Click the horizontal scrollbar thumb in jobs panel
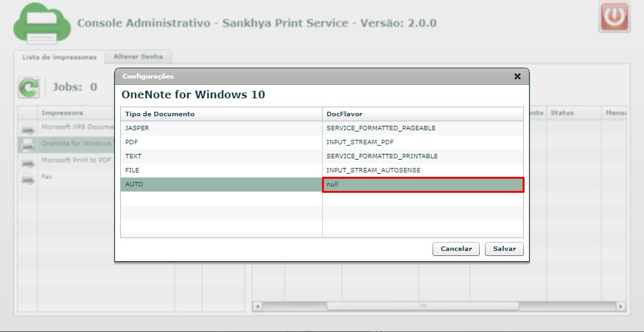644x332 pixels. coord(423,306)
